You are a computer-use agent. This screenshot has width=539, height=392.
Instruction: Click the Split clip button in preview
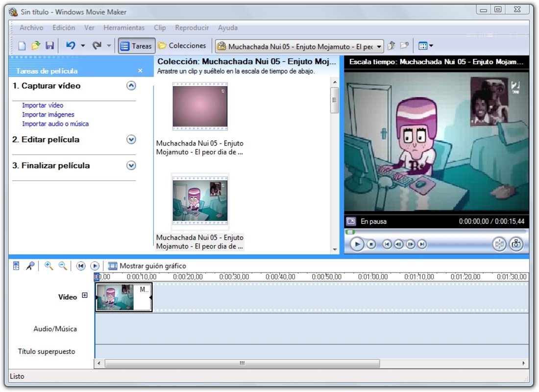pyautogui.click(x=499, y=244)
